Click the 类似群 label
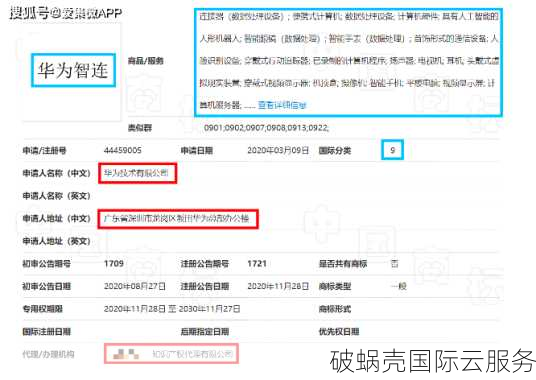Screen dimensions: 536x380 tap(140, 128)
